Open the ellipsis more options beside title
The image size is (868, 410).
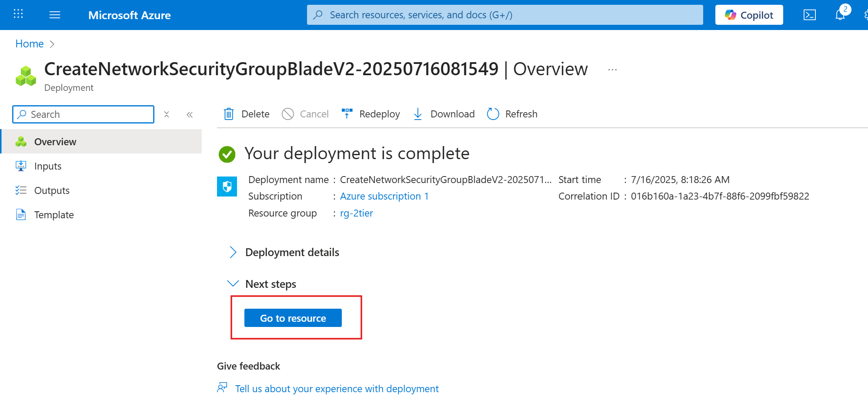(x=612, y=70)
